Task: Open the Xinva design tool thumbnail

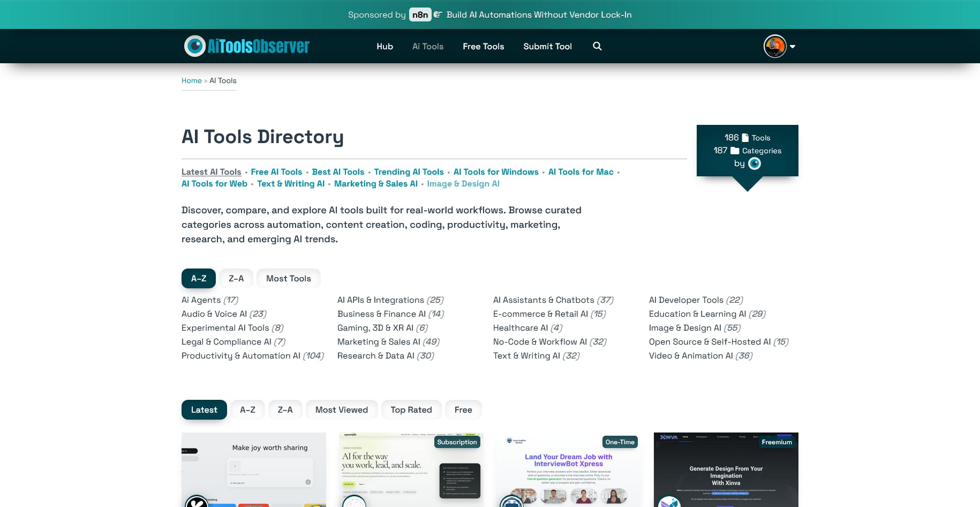Action: pos(726,469)
